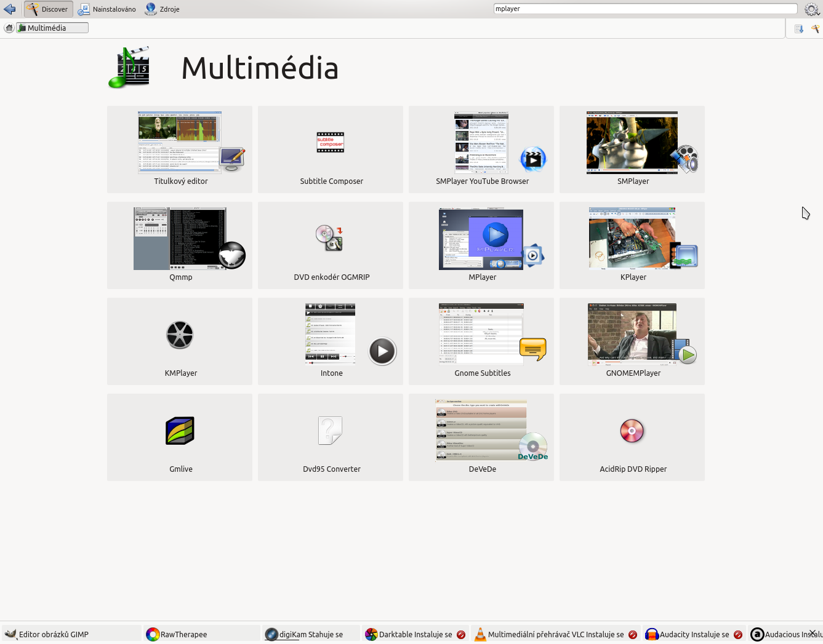The height and width of the screenshot is (644, 823).
Task: Select RawTherapee in the bottom bar
Action: (x=201, y=634)
